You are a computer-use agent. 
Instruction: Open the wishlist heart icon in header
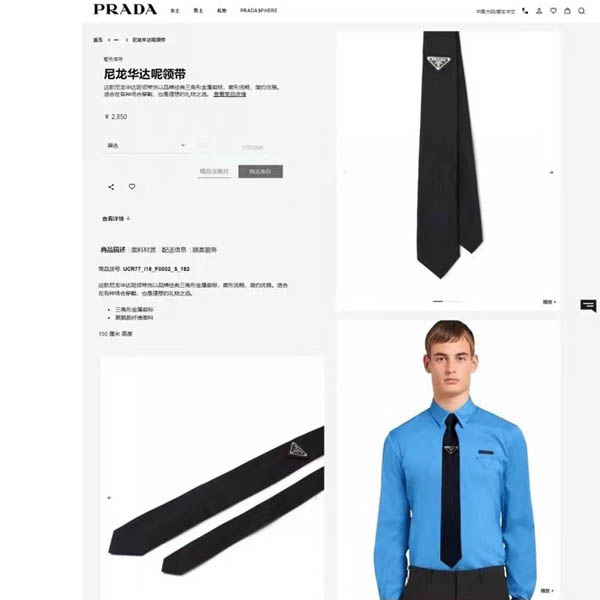pyautogui.click(x=553, y=11)
